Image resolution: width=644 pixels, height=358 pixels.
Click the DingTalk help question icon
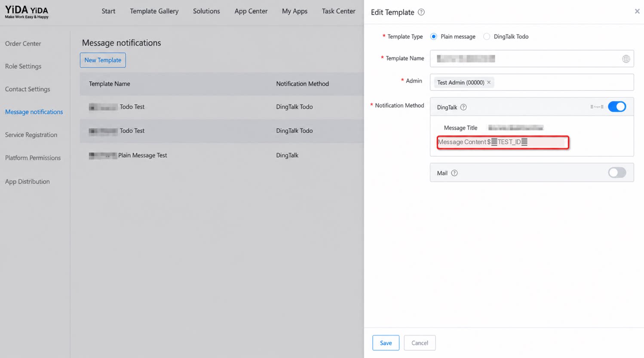point(463,107)
